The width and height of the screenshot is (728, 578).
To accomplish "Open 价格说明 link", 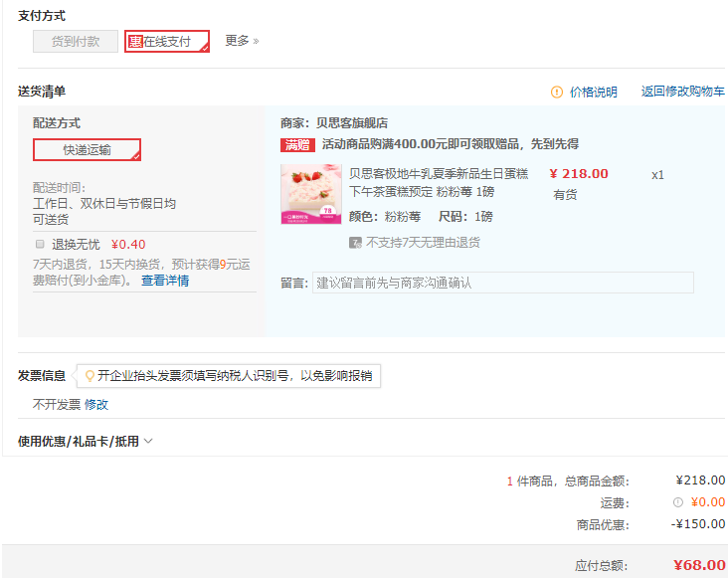I will (594, 92).
